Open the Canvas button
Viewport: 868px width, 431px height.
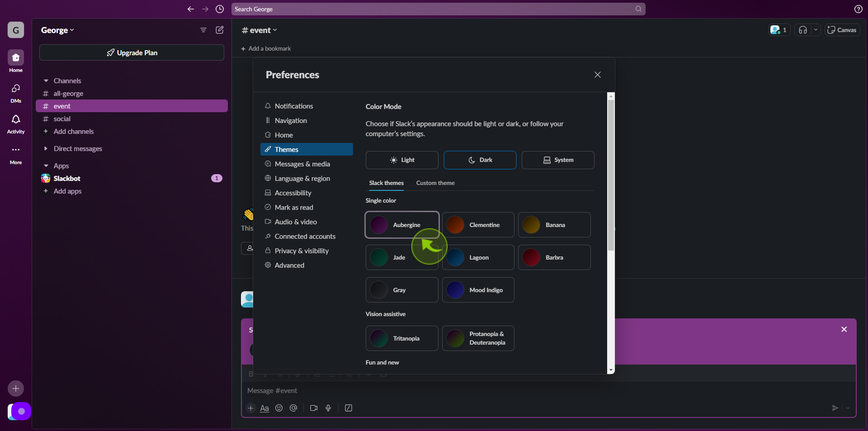coord(842,30)
